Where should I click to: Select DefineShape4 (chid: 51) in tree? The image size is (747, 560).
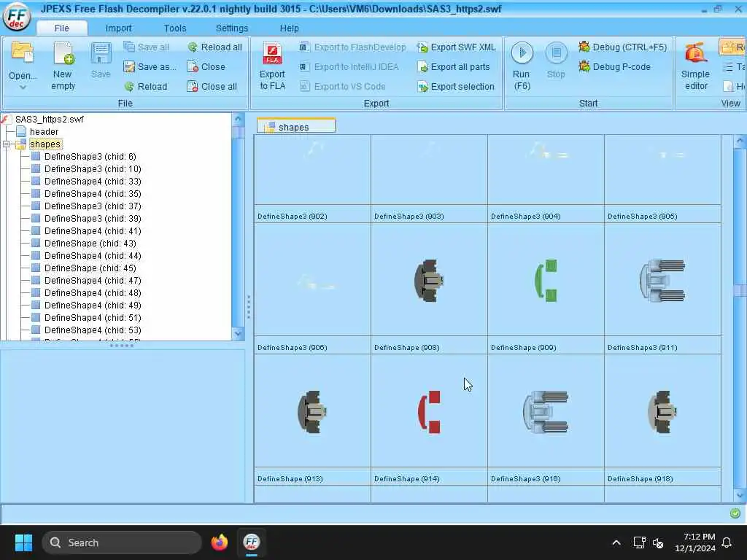(93, 318)
